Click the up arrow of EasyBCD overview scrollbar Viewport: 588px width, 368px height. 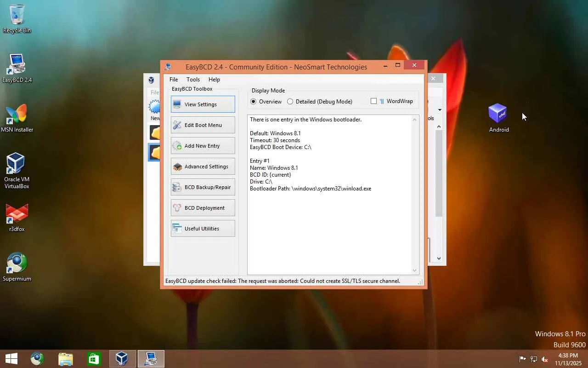coord(415,120)
